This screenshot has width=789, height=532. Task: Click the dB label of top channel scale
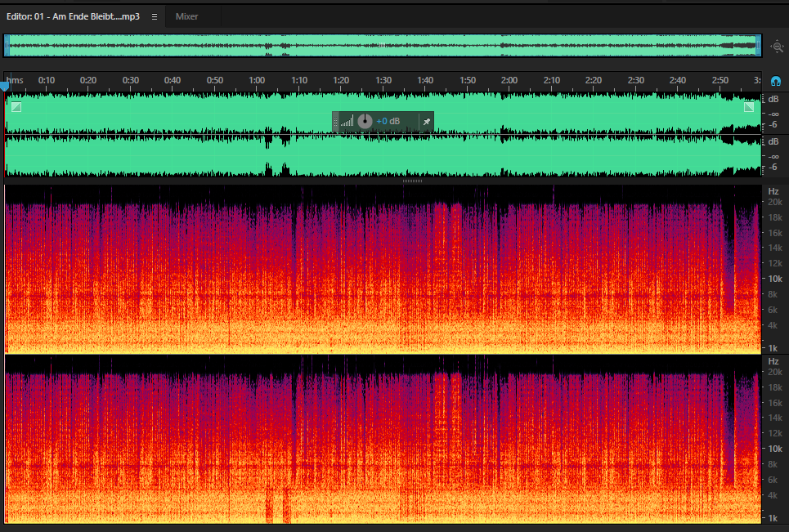point(773,99)
